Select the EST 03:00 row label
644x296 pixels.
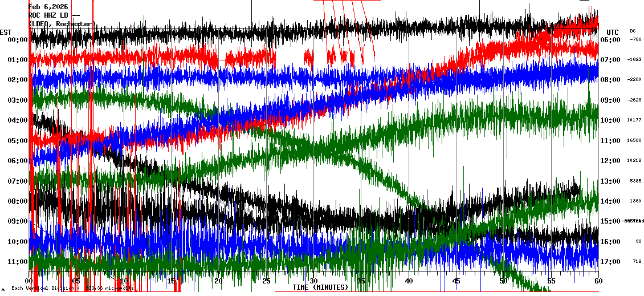18,100
